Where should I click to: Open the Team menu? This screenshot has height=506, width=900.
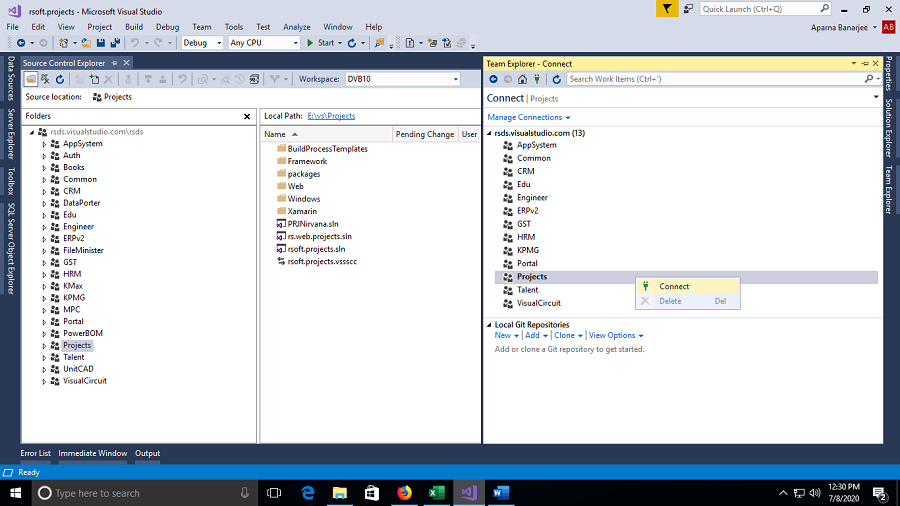click(x=201, y=27)
